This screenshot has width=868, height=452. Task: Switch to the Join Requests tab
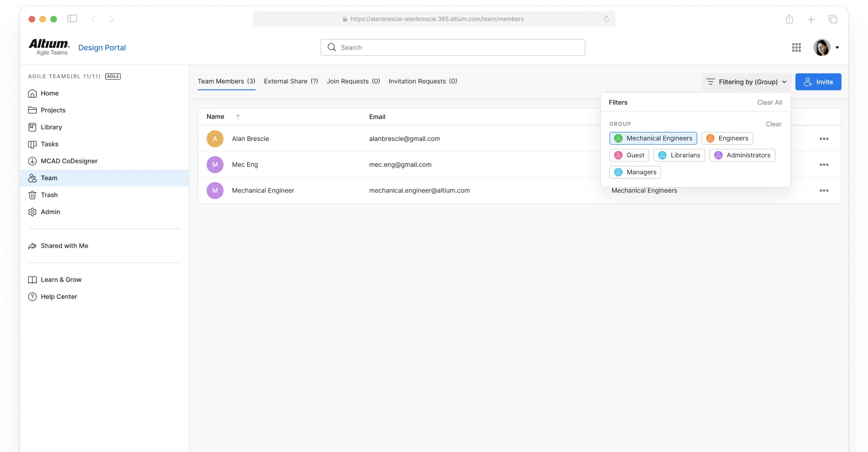[354, 81]
